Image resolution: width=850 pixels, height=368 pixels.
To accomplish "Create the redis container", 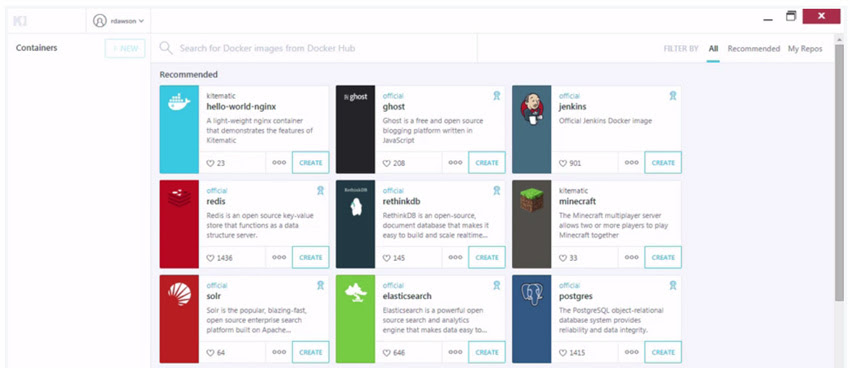I will click(x=311, y=257).
